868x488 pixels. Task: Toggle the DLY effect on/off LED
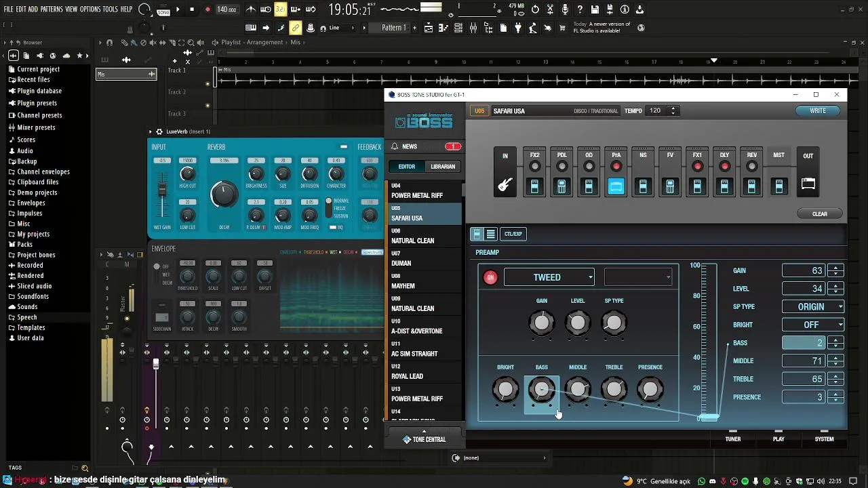(724, 166)
